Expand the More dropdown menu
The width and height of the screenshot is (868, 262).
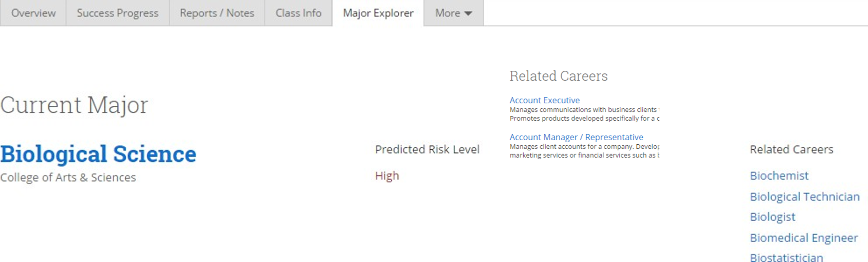click(453, 13)
